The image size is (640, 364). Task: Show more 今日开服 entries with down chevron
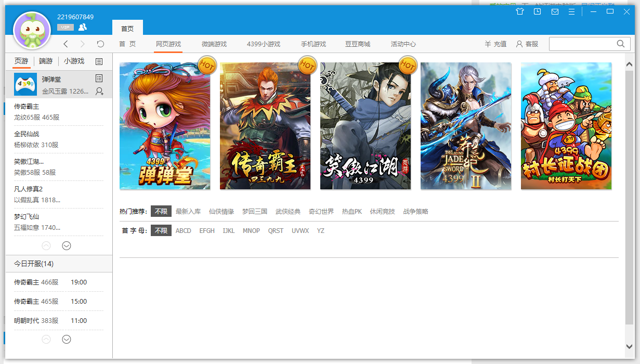(67, 340)
